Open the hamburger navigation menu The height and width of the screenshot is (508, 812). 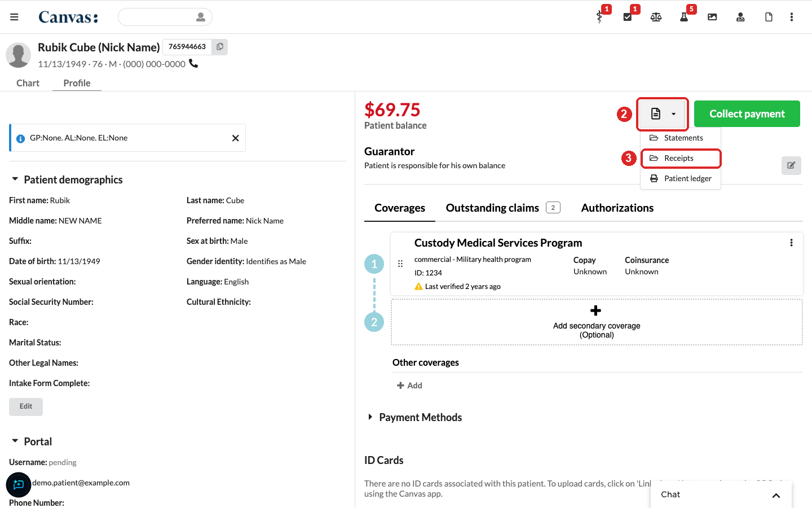(14, 17)
